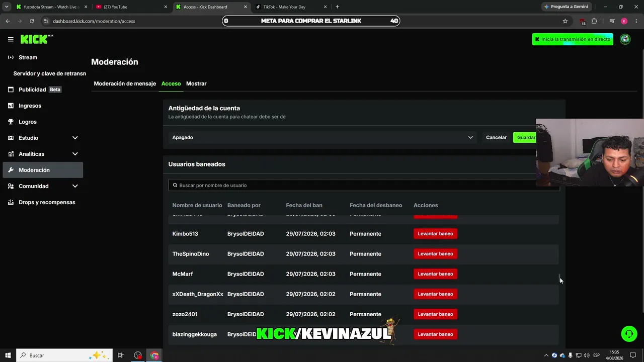
Task: Open the Kick profile avatar menu
Action: pos(625,39)
